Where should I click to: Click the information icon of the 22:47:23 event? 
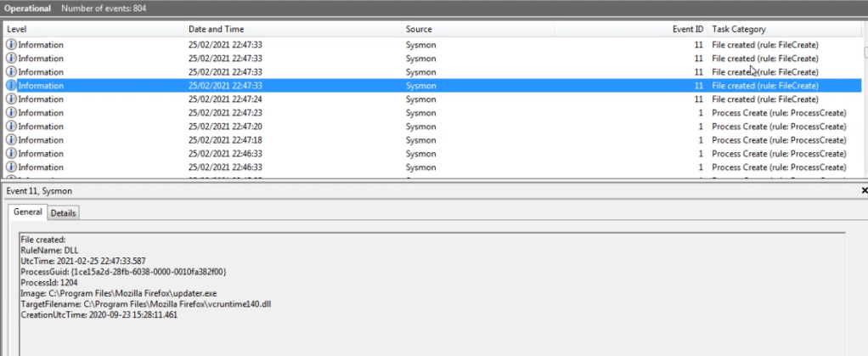point(12,113)
